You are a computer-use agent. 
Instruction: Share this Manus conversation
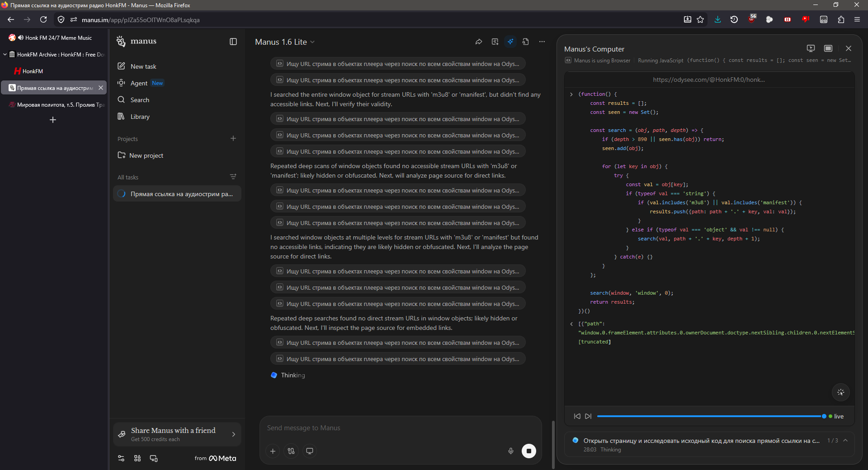pyautogui.click(x=479, y=42)
